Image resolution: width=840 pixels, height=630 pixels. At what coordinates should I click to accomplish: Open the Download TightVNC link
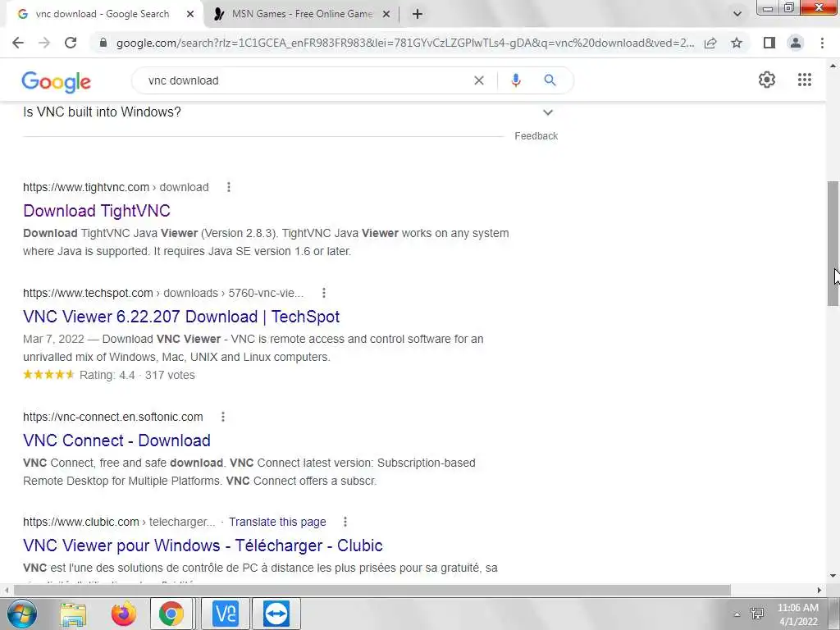(97, 211)
